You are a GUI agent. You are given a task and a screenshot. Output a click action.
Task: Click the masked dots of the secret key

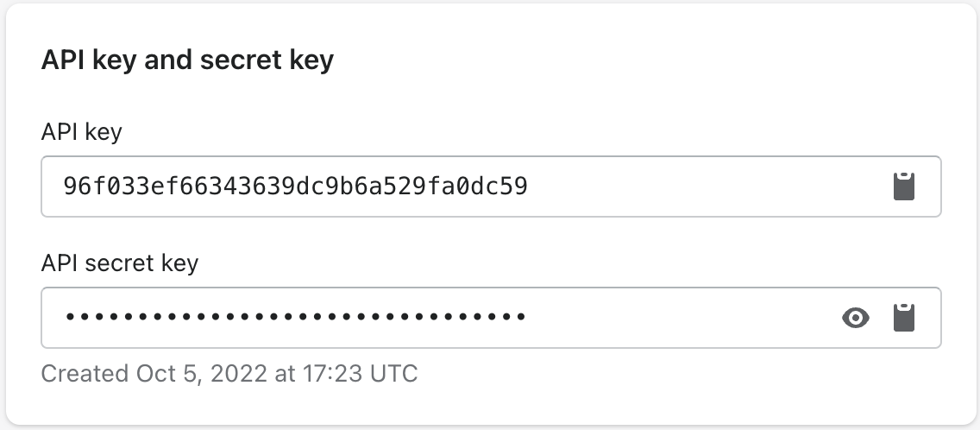coord(295,318)
